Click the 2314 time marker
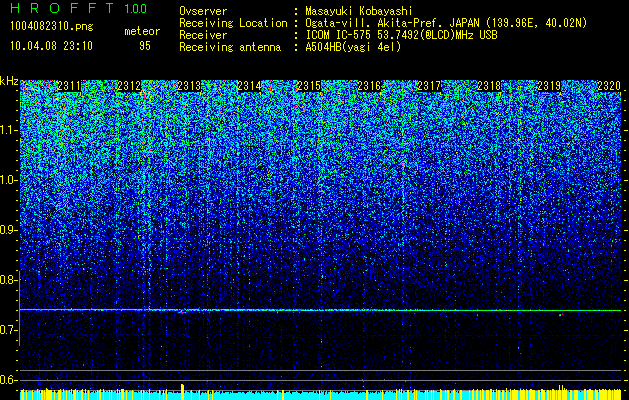 click(x=249, y=86)
